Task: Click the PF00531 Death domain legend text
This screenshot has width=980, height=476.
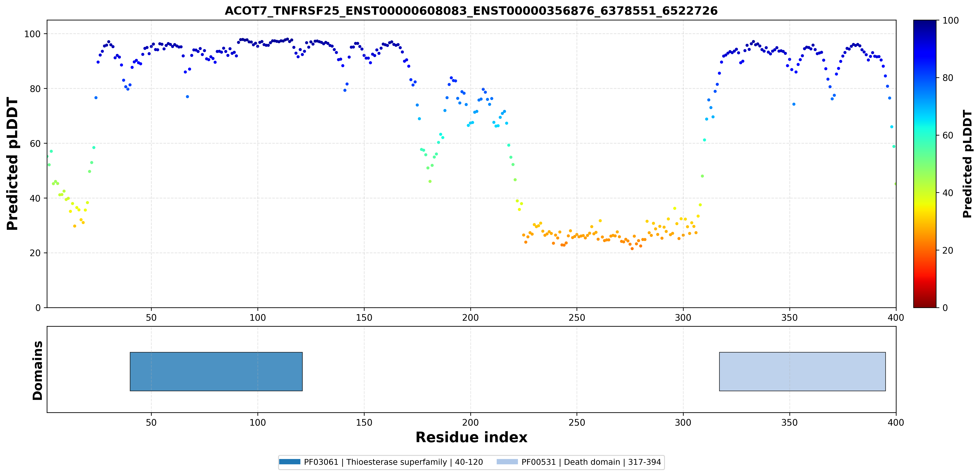Action: (591, 462)
